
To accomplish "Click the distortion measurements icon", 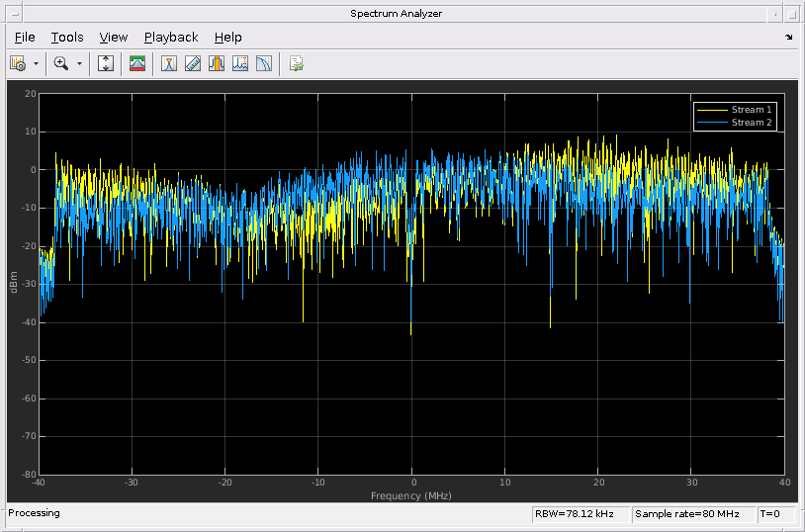I will click(240, 63).
